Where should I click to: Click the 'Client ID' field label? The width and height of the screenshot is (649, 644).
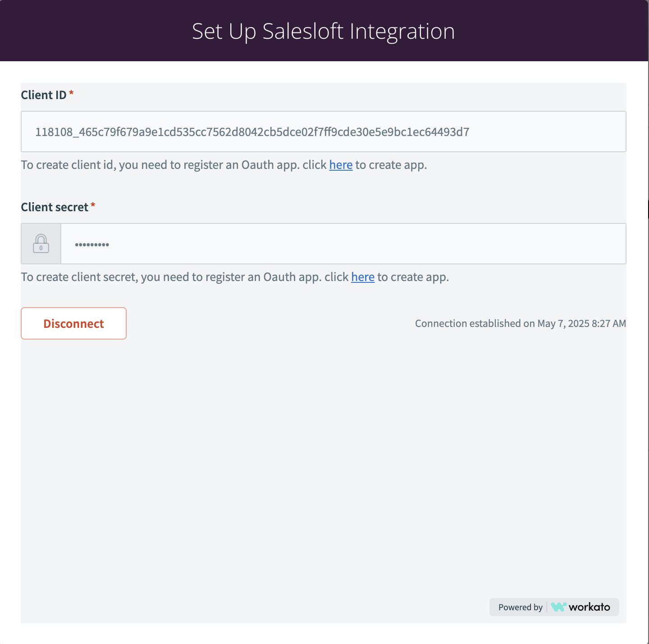tap(44, 95)
